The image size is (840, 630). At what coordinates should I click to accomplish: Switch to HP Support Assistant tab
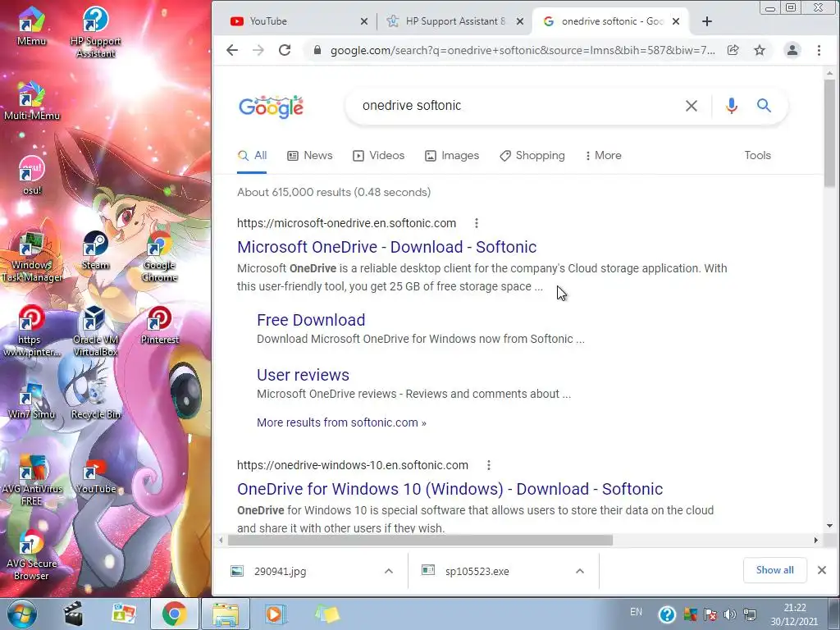coord(454,21)
